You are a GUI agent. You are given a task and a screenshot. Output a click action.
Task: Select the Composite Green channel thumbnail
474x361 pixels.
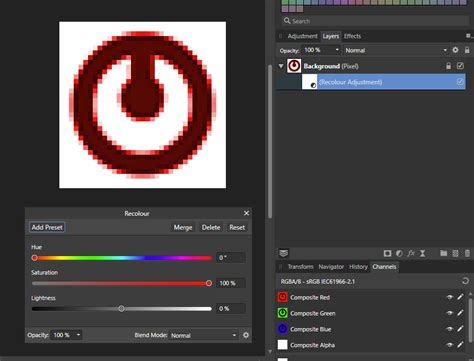coord(283,313)
